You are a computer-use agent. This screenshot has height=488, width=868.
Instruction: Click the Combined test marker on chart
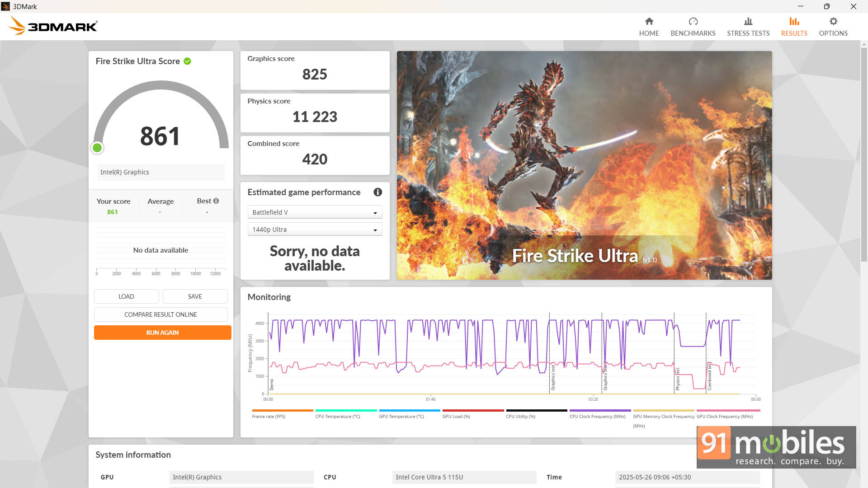point(710,376)
